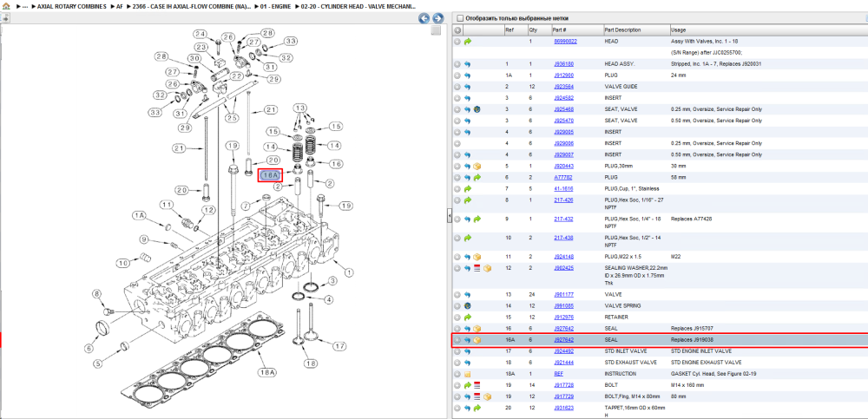Viewport: 868px width, 419px height.
Task: Toggle selection circle for HEAD row
Action: (x=457, y=42)
